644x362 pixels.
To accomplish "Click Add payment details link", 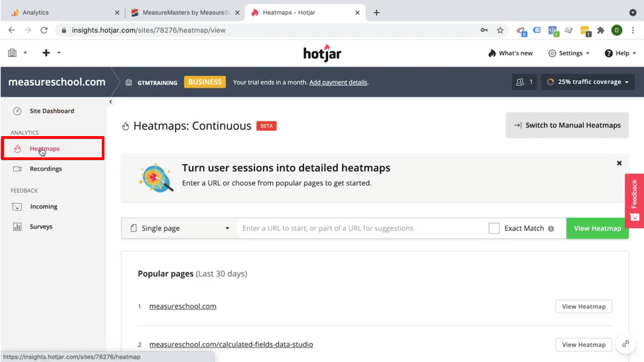I will [x=338, y=82].
